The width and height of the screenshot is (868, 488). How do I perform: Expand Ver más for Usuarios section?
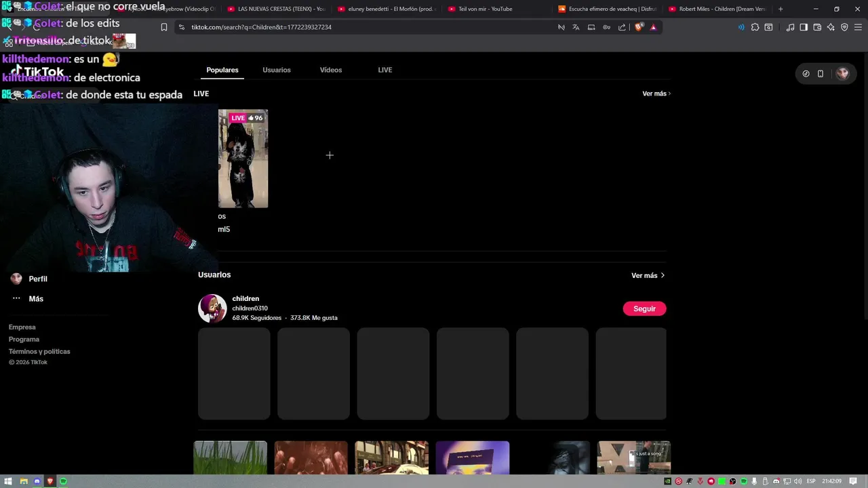pyautogui.click(x=648, y=275)
